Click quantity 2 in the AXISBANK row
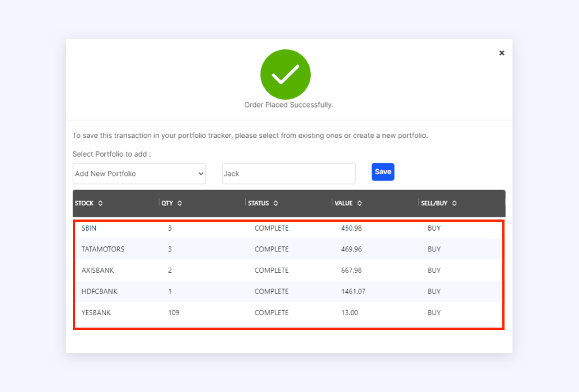This screenshot has width=579, height=392. point(170,270)
